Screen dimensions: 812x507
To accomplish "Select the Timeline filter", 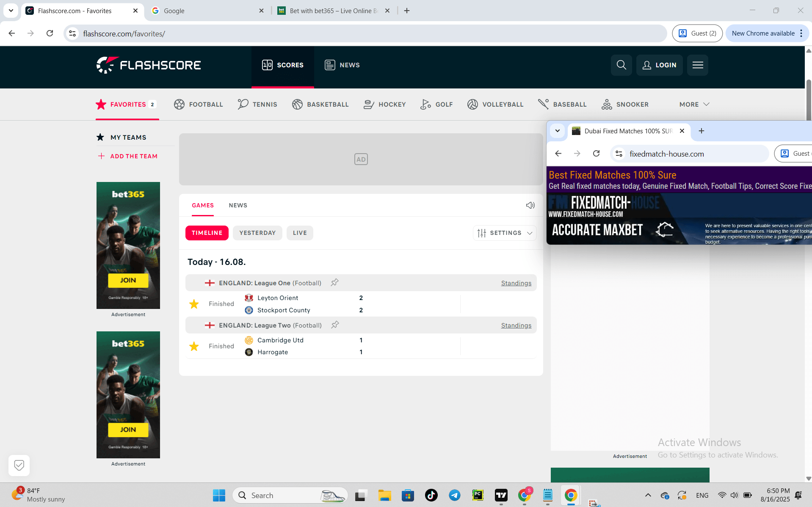I will point(207,233).
